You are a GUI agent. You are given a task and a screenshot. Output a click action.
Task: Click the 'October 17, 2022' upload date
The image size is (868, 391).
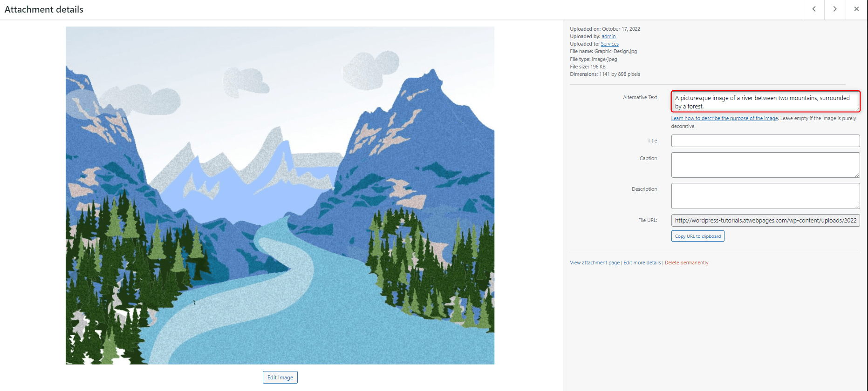621,29
